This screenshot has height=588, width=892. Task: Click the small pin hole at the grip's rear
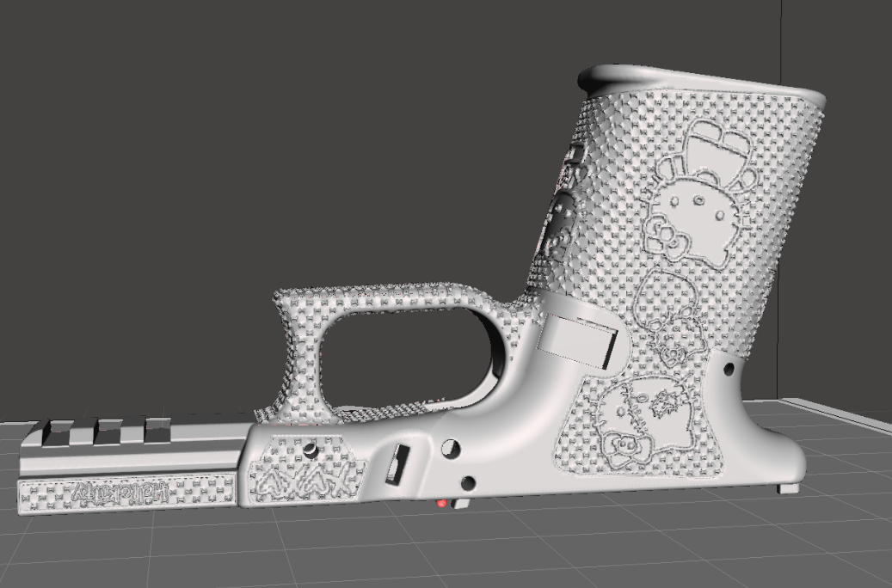729,370
